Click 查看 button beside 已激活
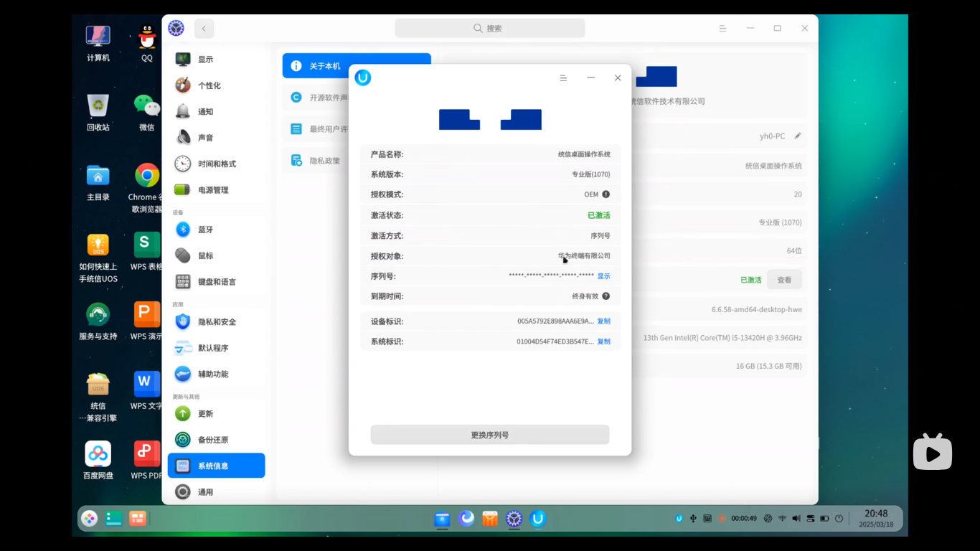980x551 pixels. pyautogui.click(x=784, y=280)
